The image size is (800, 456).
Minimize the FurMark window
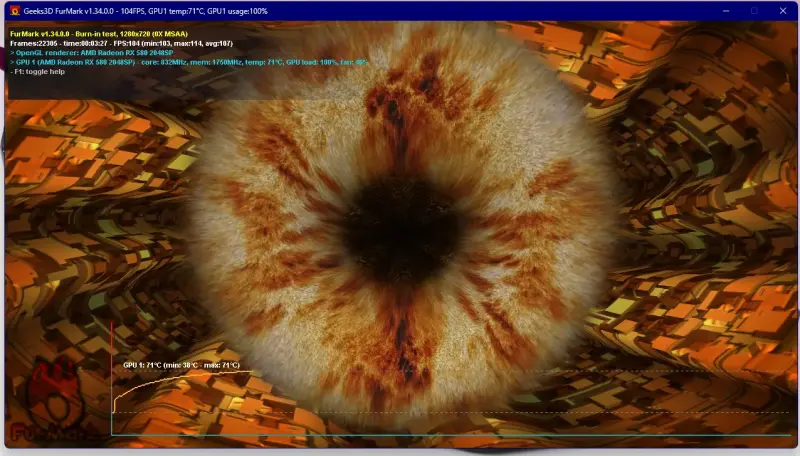coord(727,10)
